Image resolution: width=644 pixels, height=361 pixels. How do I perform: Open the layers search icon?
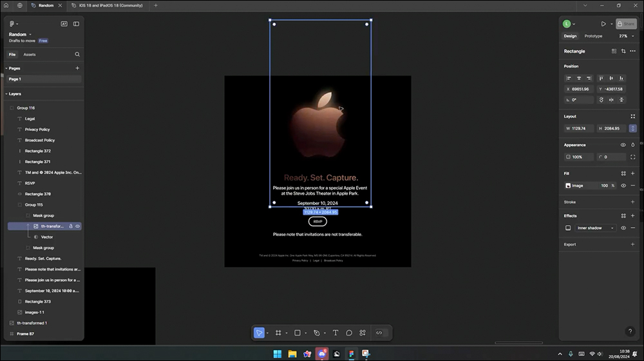(77, 54)
